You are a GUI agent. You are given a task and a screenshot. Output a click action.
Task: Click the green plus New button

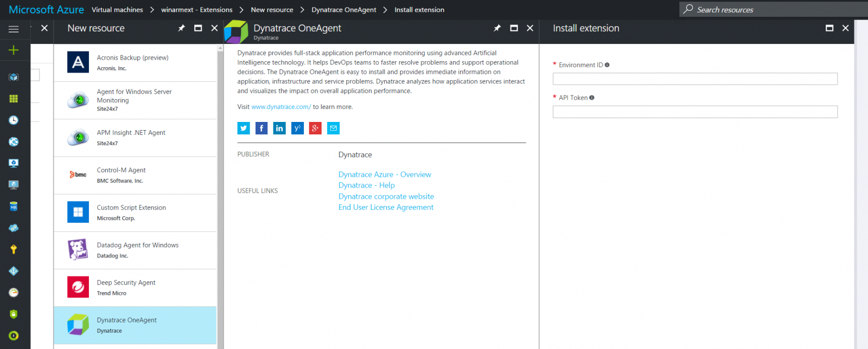[x=14, y=50]
